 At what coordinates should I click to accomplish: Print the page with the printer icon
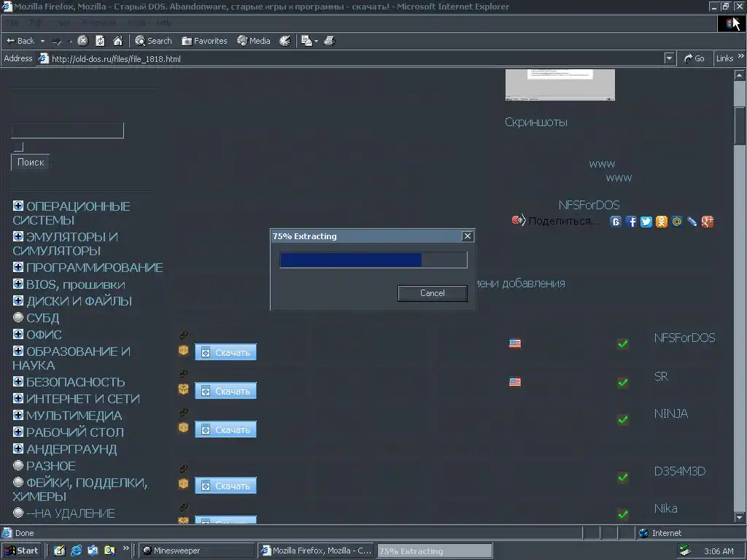coord(330,41)
